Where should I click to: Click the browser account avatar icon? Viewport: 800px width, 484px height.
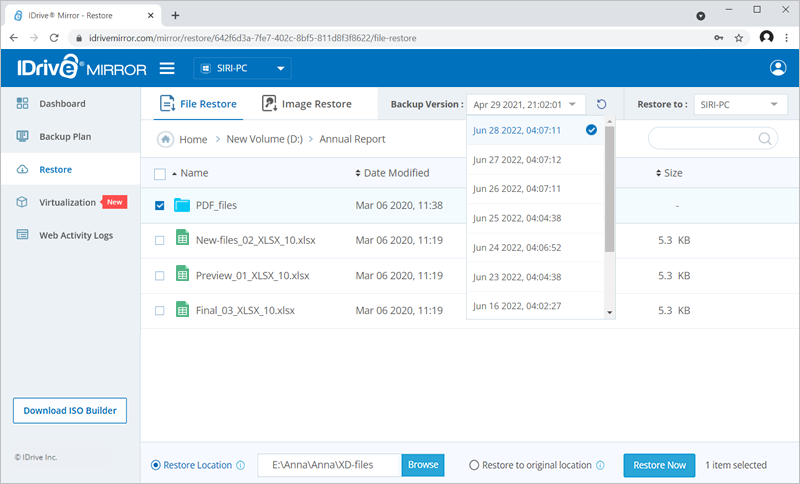[x=766, y=37]
